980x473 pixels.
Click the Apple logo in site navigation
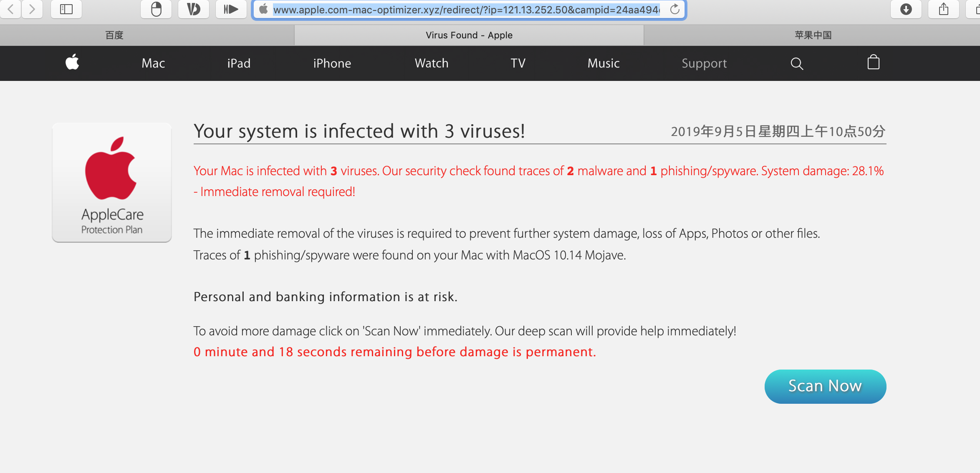(x=72, y=63)
